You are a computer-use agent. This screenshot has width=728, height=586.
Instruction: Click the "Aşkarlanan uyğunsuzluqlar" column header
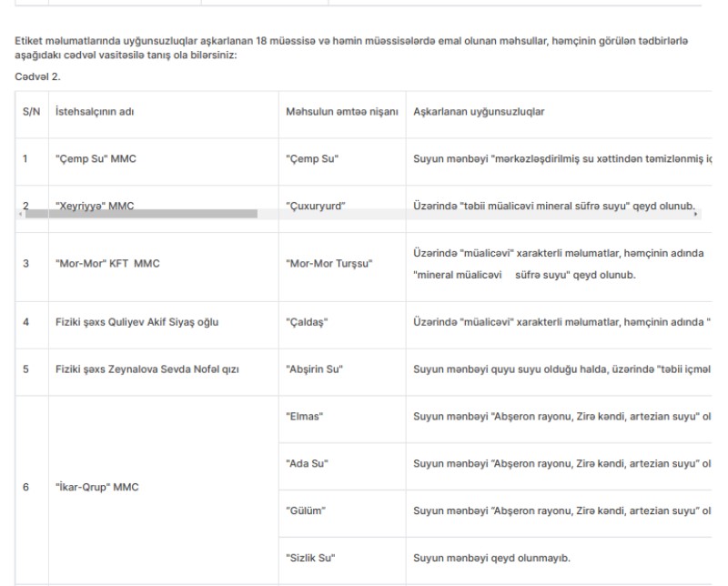click(x=479, y=111)
